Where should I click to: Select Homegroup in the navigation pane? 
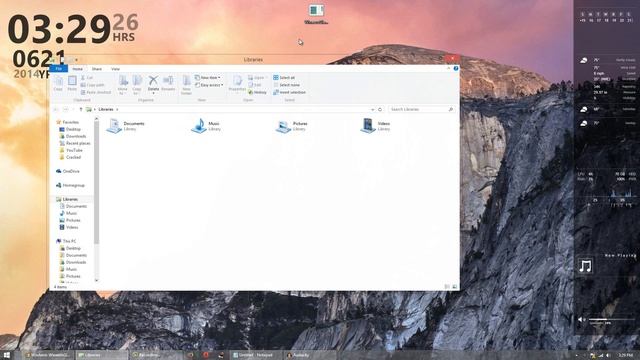pos(70,185)
